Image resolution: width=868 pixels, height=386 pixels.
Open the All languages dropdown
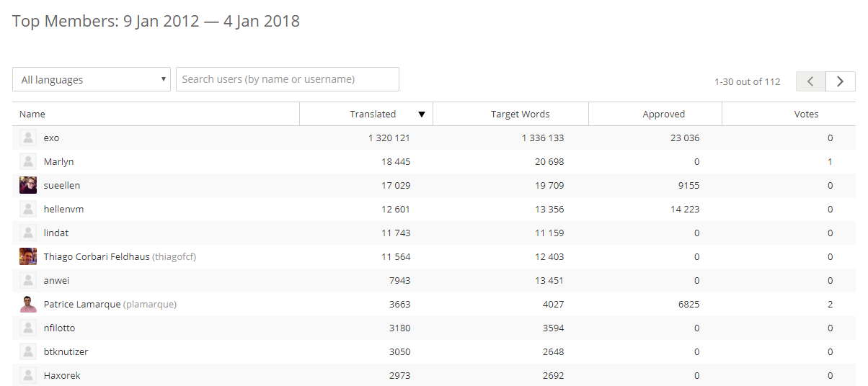(x=92, y=79)
